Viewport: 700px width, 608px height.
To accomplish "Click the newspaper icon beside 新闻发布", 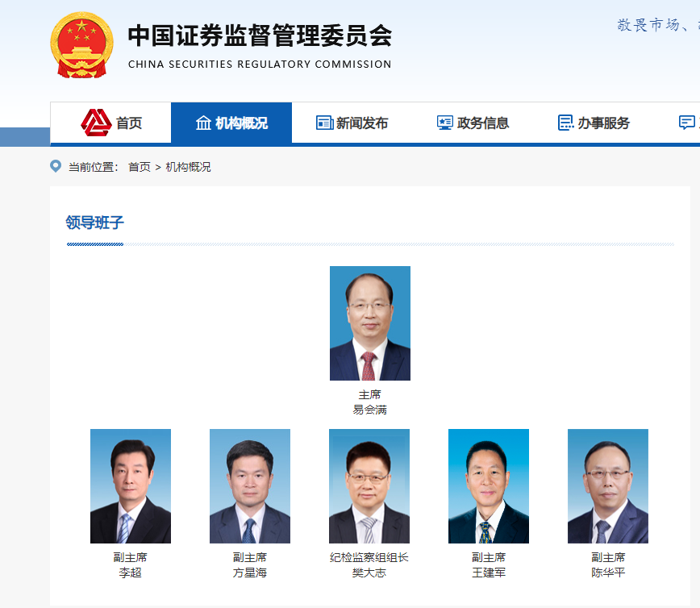I will pos(324,123).
